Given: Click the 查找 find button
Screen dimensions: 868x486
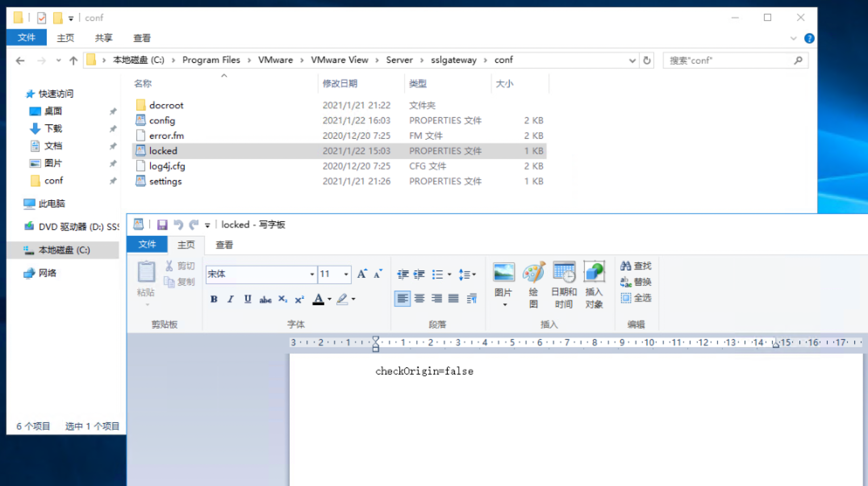Looking at the screenshot, I should click(636, 266).
